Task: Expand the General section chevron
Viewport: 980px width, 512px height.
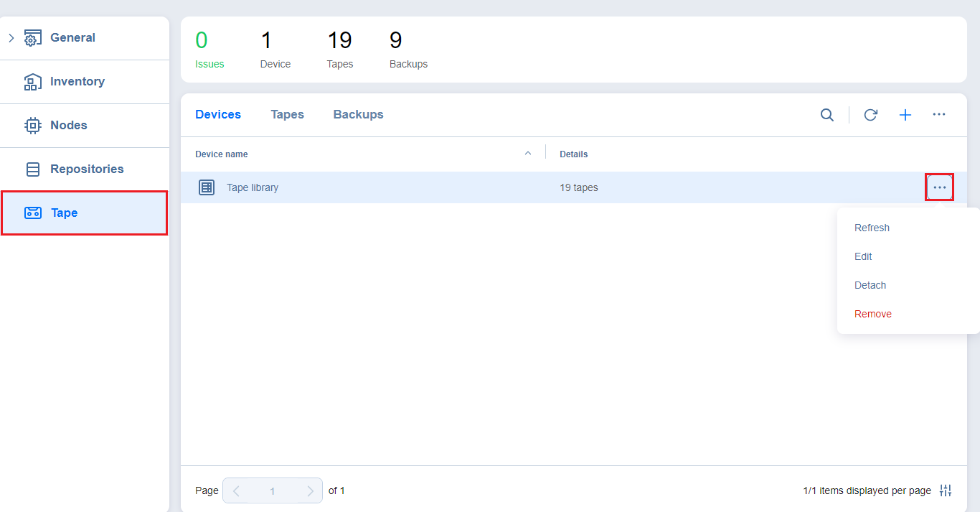Action: [x=11, y=38]
